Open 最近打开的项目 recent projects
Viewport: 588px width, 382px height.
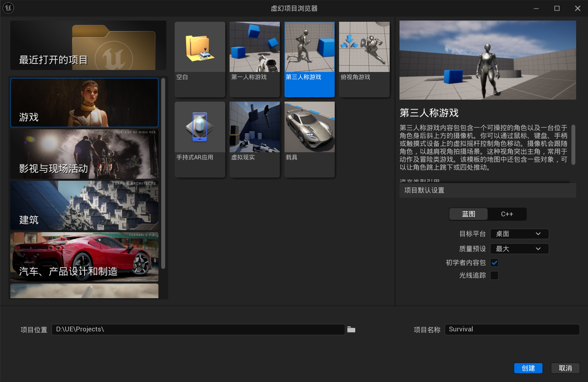(x=88, y=45)
